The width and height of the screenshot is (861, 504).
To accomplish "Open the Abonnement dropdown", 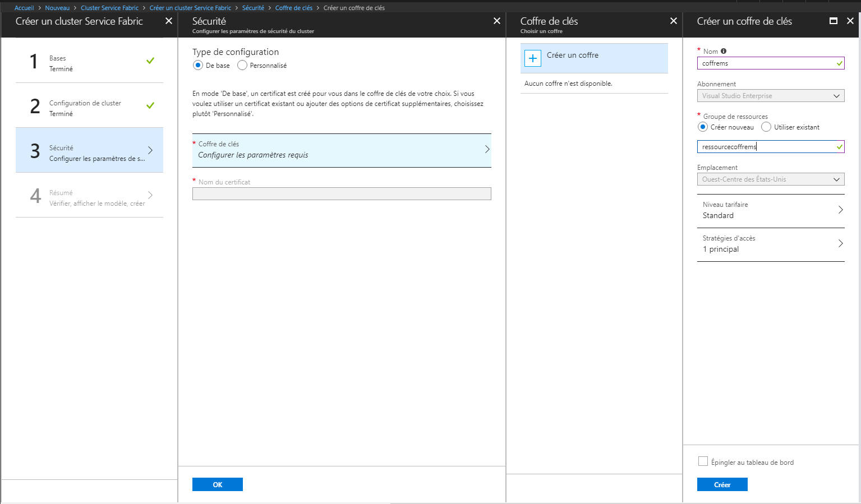I will (x=771, y=96).
